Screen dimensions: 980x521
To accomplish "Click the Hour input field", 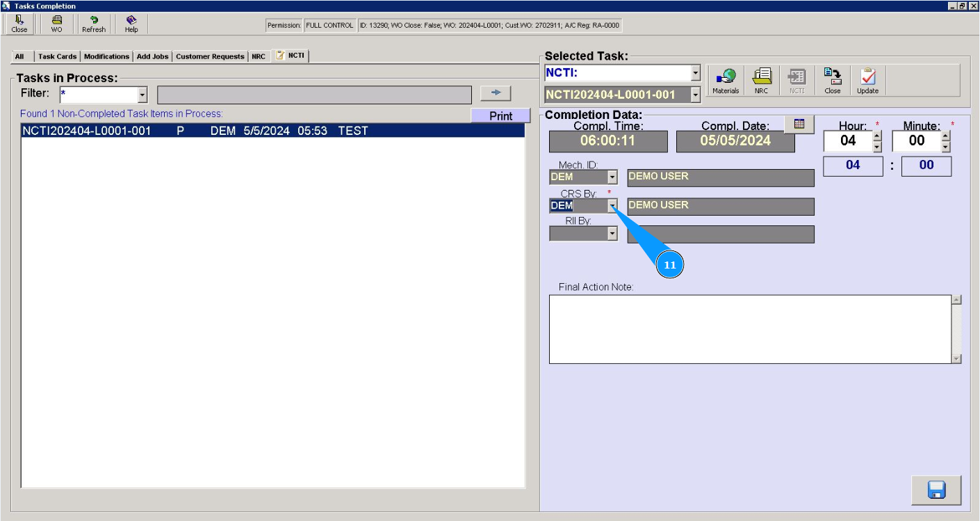I will coord(848,141).
